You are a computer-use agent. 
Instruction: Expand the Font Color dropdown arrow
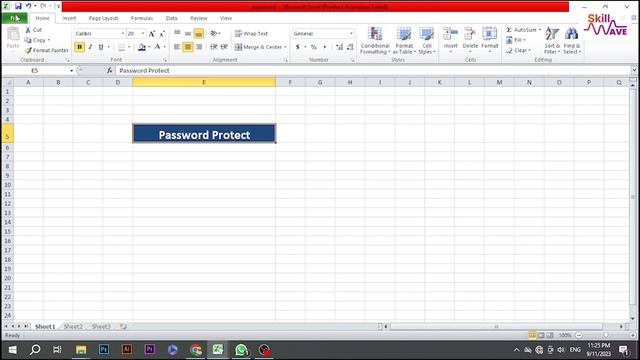pos(164,47)
